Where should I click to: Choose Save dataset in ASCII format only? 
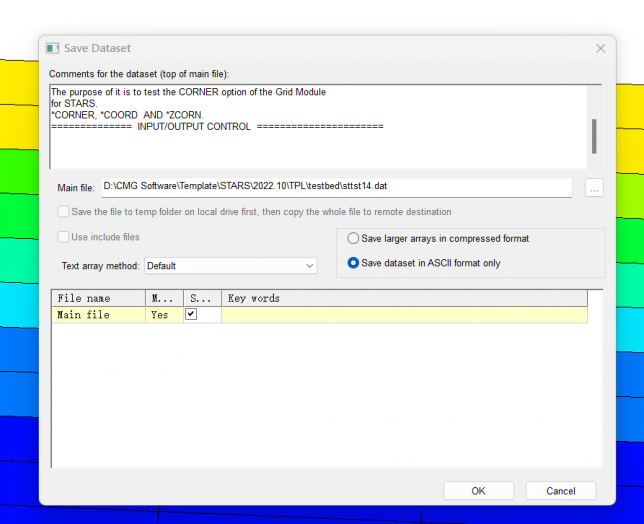pos(353,263)
